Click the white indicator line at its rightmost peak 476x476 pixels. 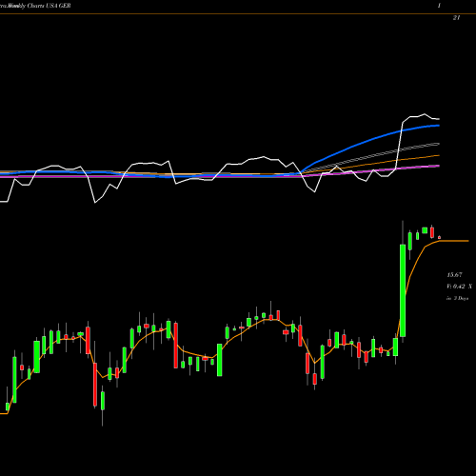click(x=425, y=114)
